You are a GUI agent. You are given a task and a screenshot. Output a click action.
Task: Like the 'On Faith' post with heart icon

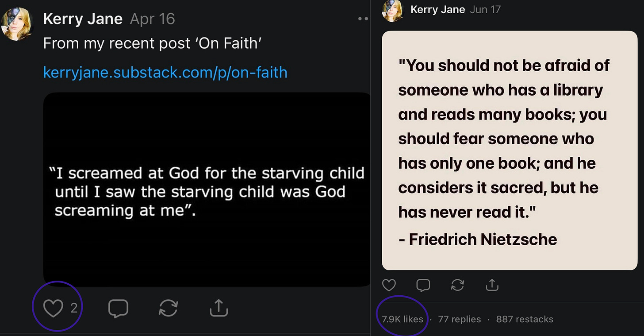click(x=53, y=308)
